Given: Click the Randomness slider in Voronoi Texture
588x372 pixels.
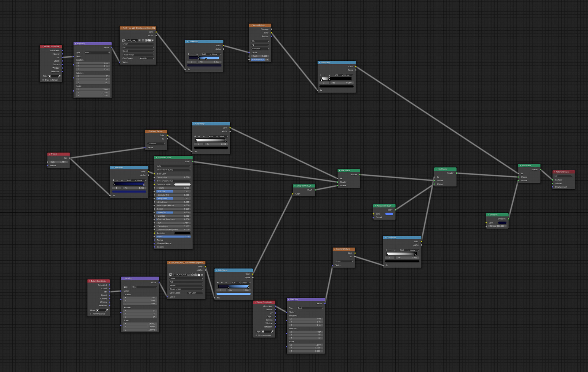Looking at the screenshot, I should point(260,60).
